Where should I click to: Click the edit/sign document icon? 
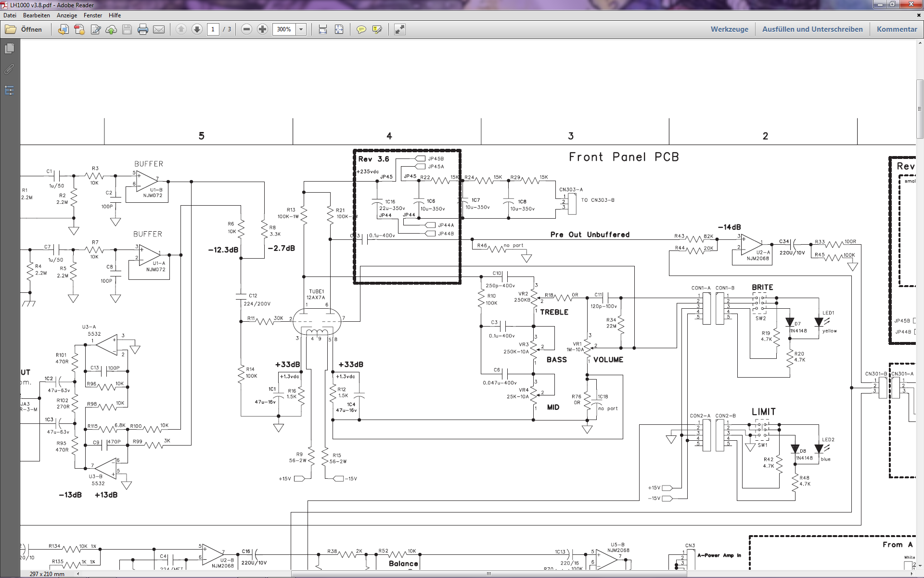(95, 29)
